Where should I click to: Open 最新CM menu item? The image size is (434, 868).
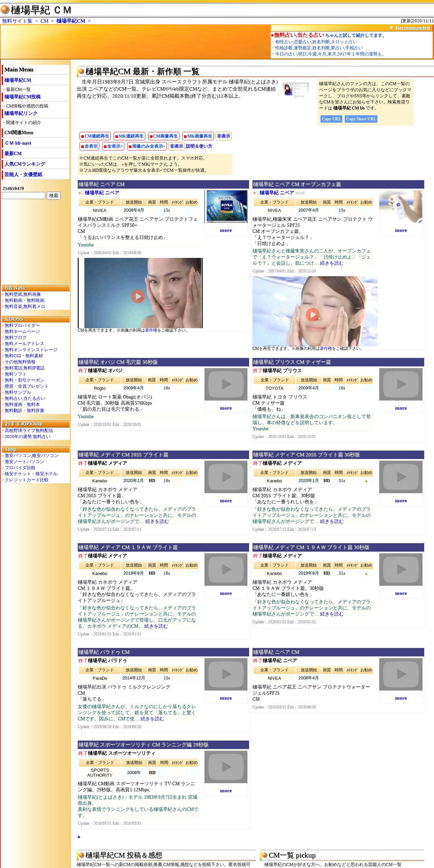(13, 153)
